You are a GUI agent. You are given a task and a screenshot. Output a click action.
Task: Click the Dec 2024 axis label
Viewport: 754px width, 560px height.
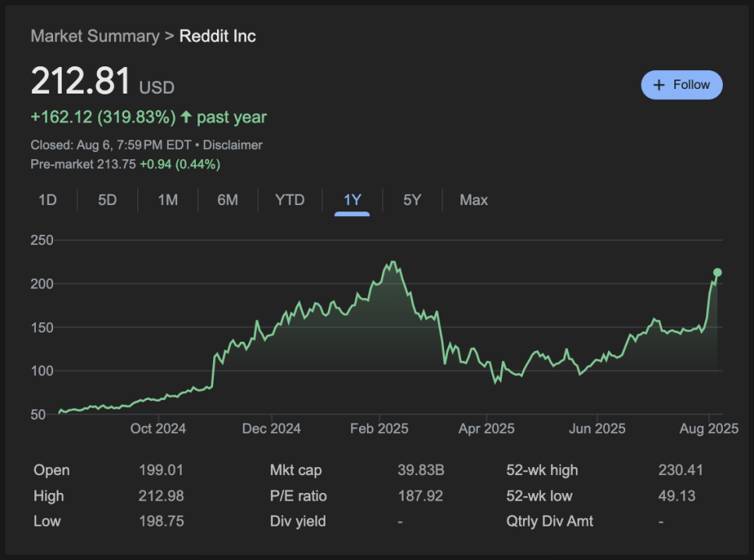point(271,428)
